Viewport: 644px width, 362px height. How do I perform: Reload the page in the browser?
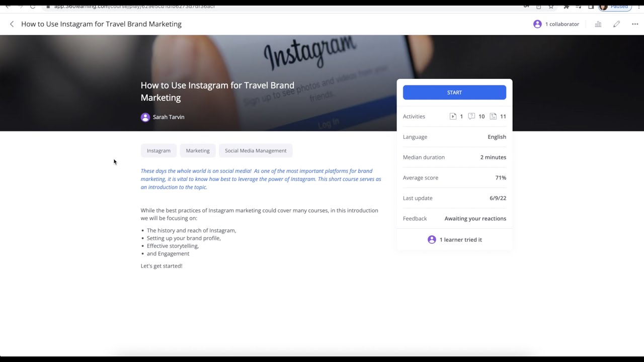(32, 6)
